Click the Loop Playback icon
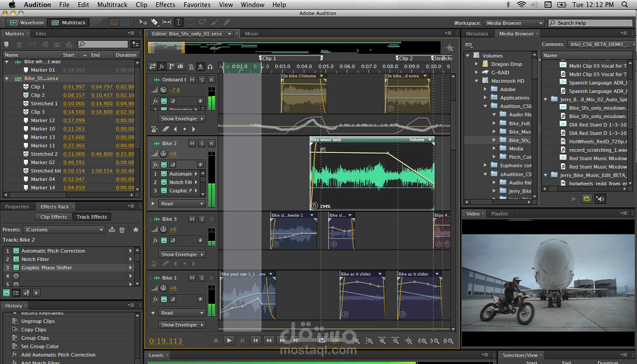Viewport: 637px width, 364px height. pos(322,340)
